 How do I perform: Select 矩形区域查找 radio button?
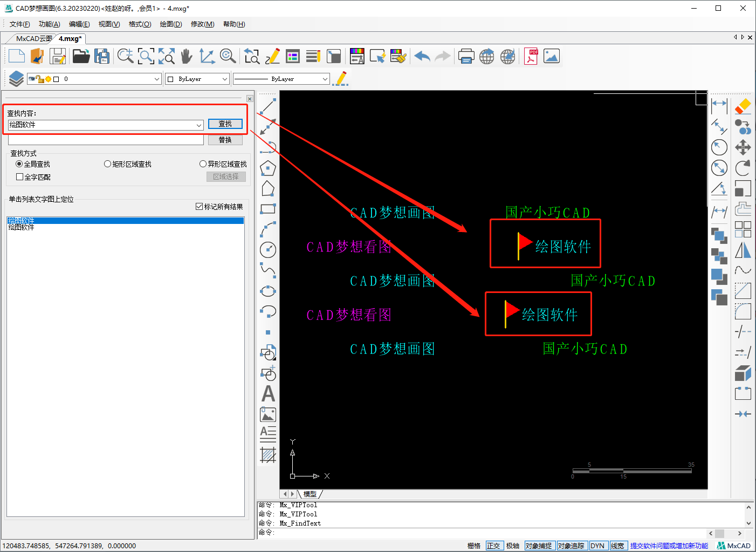pyautogui.click(x=128, y=164)
